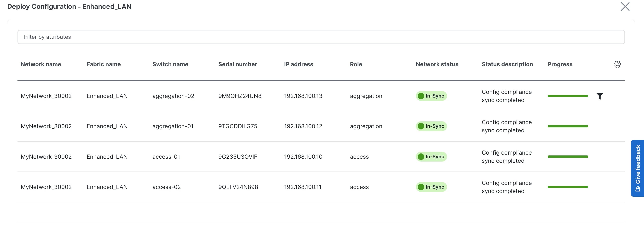Click the Network status column header
This screenshot has width=644, height=241.
pos(437,64)
